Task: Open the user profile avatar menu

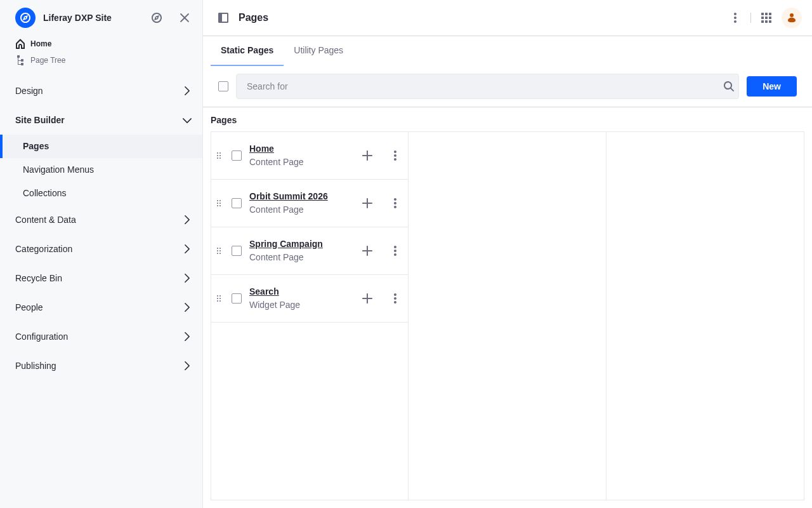Action: click(x=792, y=18)
